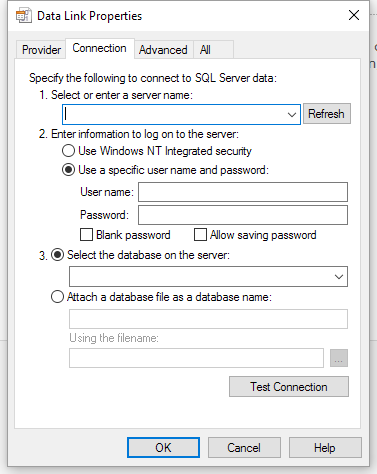Cancel the dialog
This screenshot has height=474, width=377.
pyautogui.click(x=244, y=448)
